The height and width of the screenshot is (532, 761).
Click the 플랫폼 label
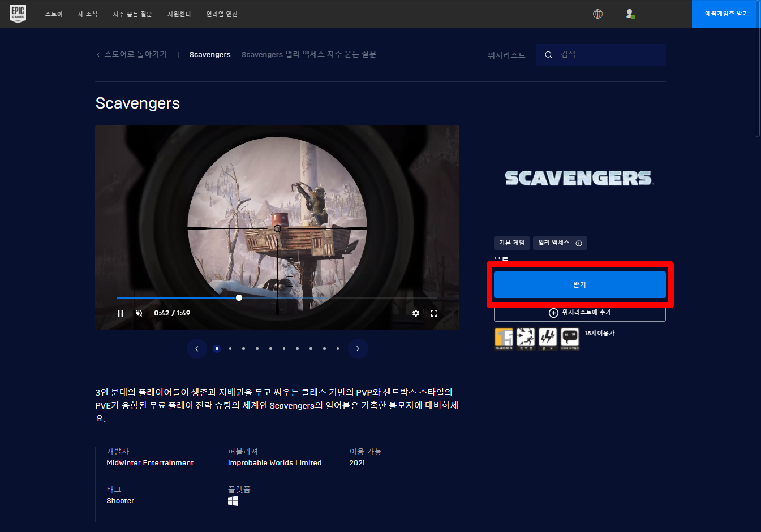click(239, 490)
